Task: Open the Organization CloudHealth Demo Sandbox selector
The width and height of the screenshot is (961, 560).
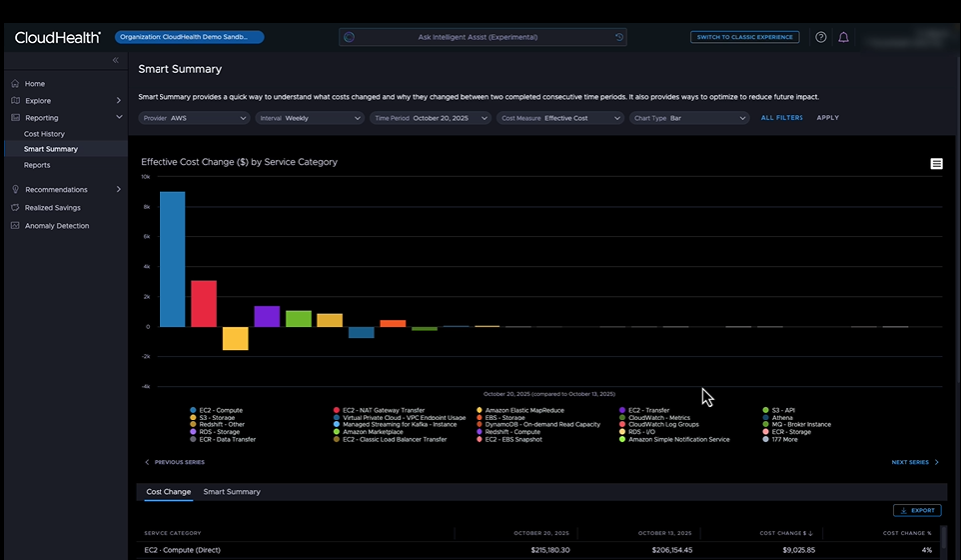Action: click(x=189, y=38)
